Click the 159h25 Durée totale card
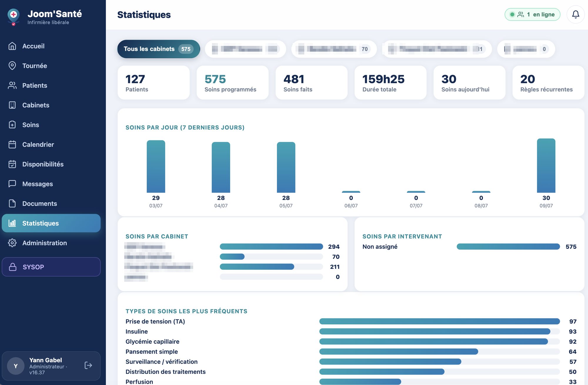 [390, 83]
